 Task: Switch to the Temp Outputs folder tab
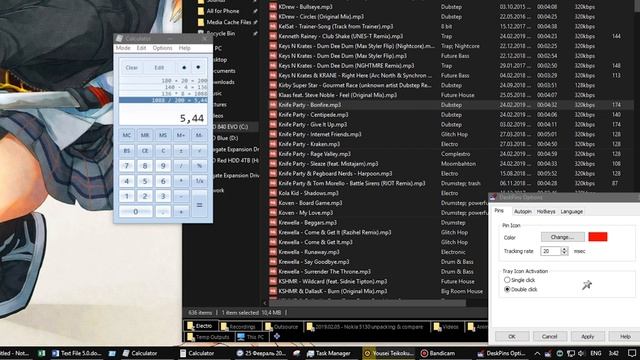pyautogui.click(x=209, y=337)
